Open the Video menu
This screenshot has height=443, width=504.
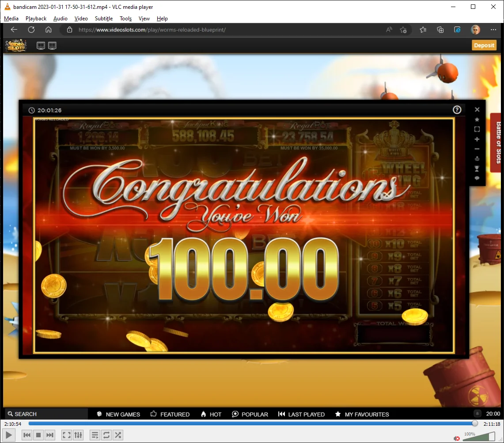(81, 19)
